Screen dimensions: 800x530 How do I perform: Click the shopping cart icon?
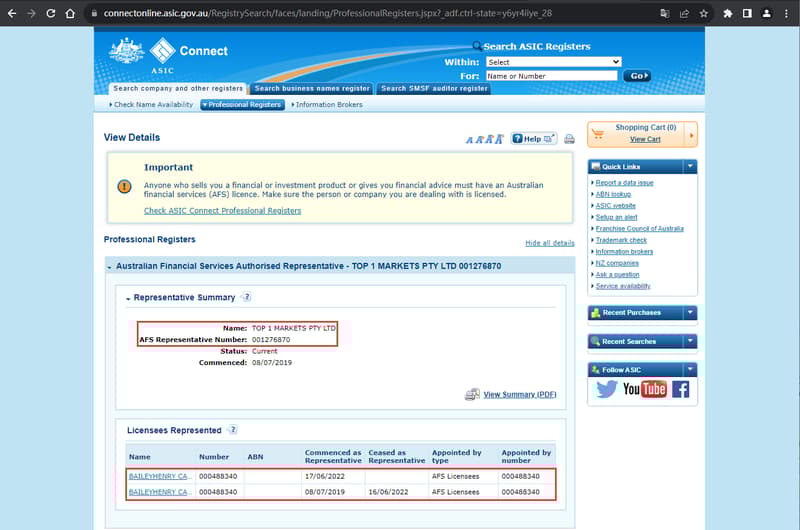click(x=598, y=134)
